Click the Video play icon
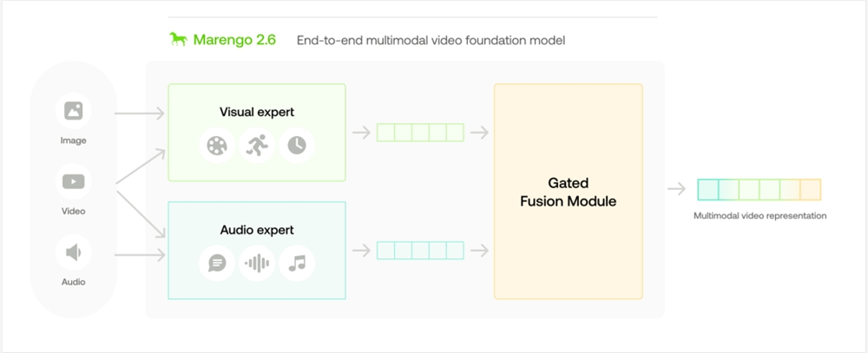Viewport: 868px width, 353px height. [x=74, y=182]
